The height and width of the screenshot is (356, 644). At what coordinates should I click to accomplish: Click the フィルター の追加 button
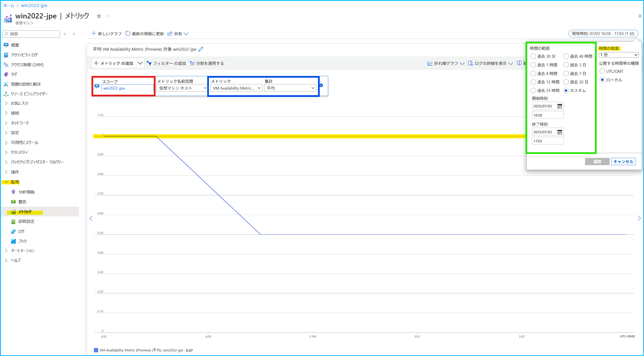tap(166, 63)
